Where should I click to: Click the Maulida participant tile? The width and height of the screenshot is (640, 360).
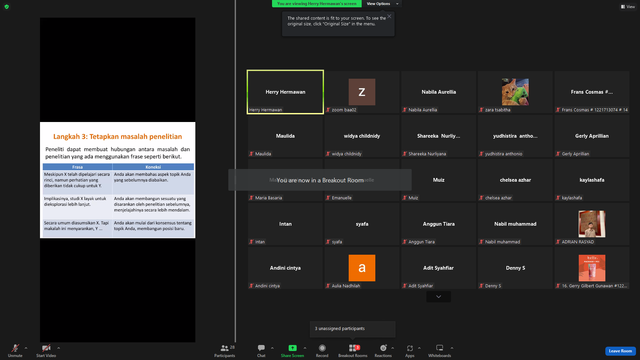coord(285,136)
